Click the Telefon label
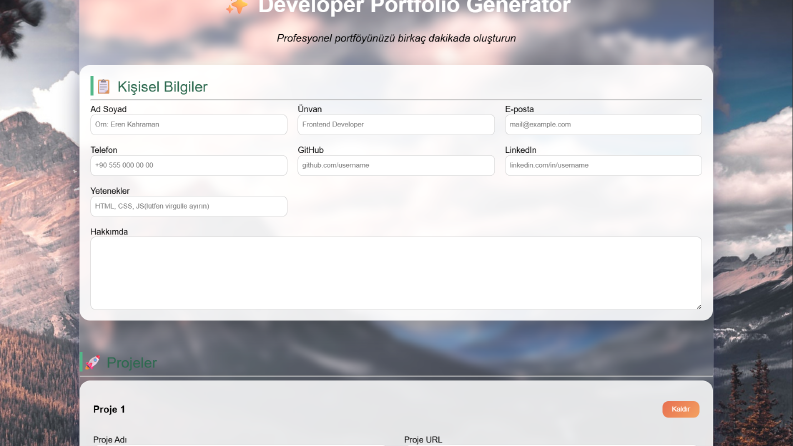The height and width of the screenshot is (446, 793). (x=104, y=150)
